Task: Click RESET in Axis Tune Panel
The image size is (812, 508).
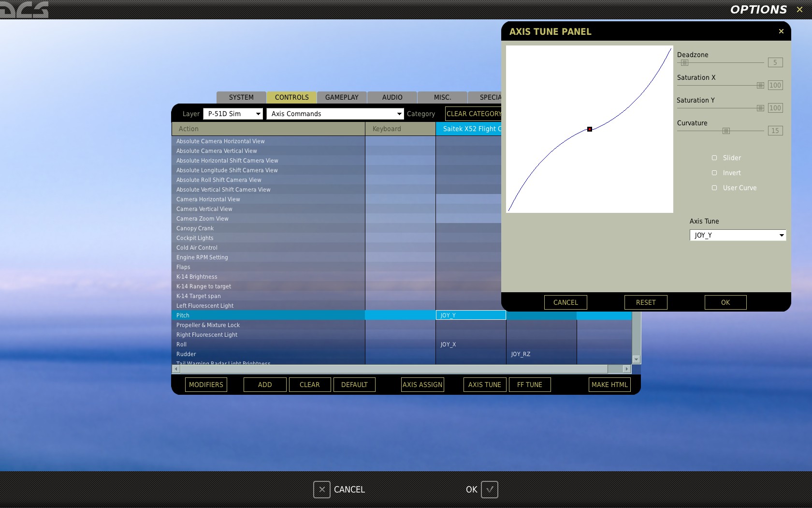Action: pos(646,302)
